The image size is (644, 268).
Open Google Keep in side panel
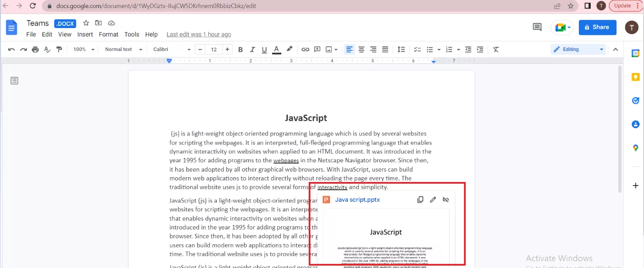pyautogui.click(x=636, y=77)
